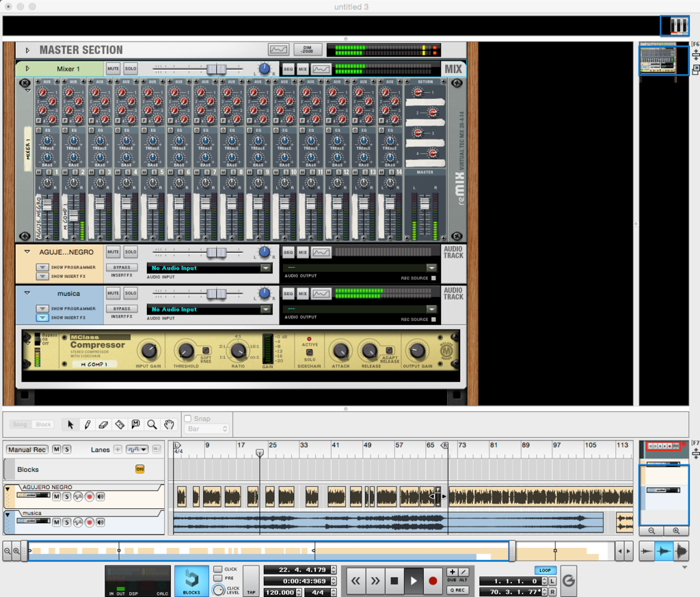Click the New Overdub plus button

(x=453, y=572)
